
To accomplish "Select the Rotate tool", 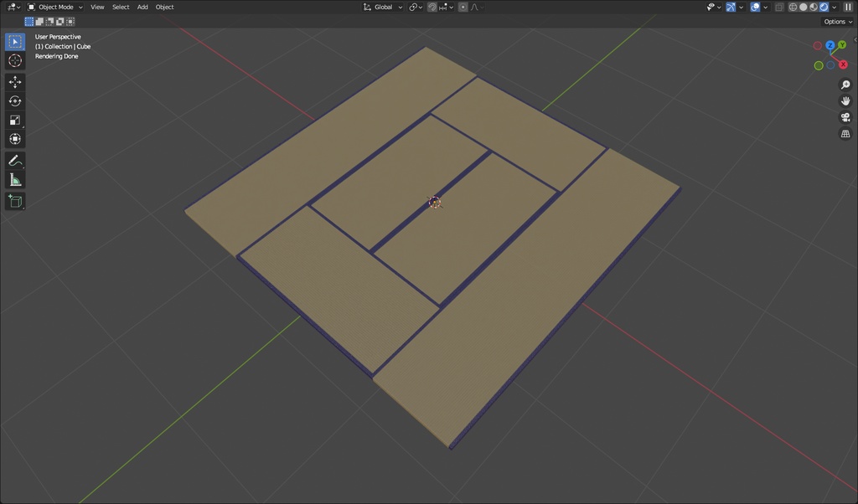I will (x=15, y=101).
